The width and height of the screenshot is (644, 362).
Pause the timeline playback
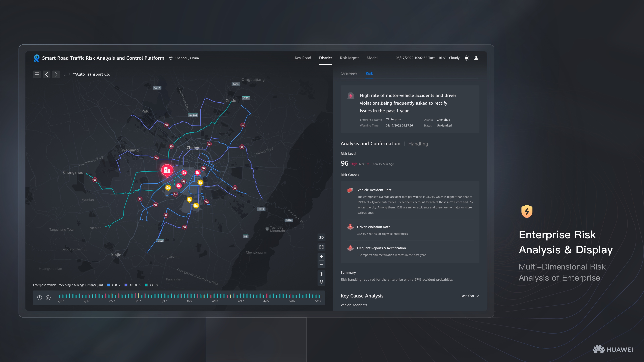(x=48, y=297)
